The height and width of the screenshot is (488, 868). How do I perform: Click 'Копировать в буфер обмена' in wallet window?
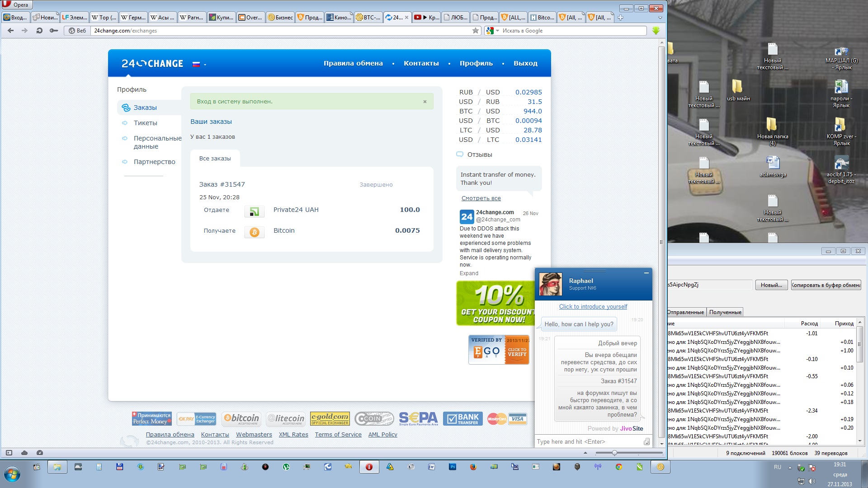coord(826,285)
